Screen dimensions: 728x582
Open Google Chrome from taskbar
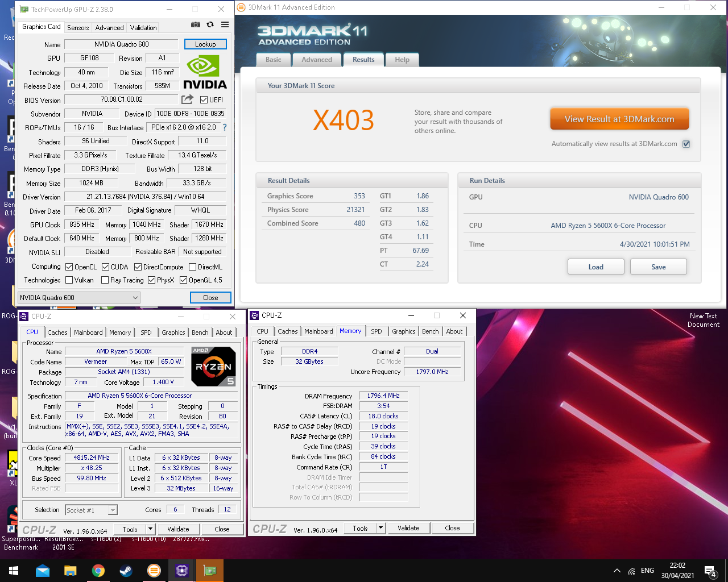98,571
